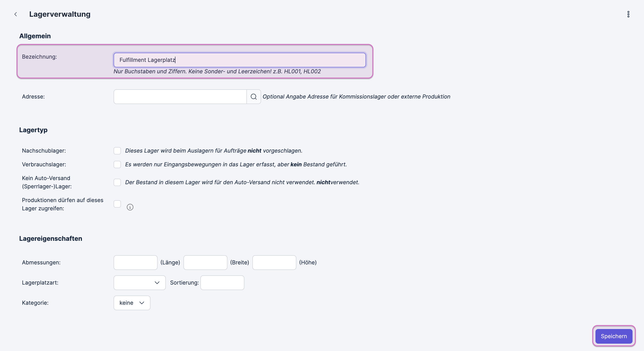
Task: Click the Lagertyp section heading
Action: pyautogui.click(x=33, y=130)
